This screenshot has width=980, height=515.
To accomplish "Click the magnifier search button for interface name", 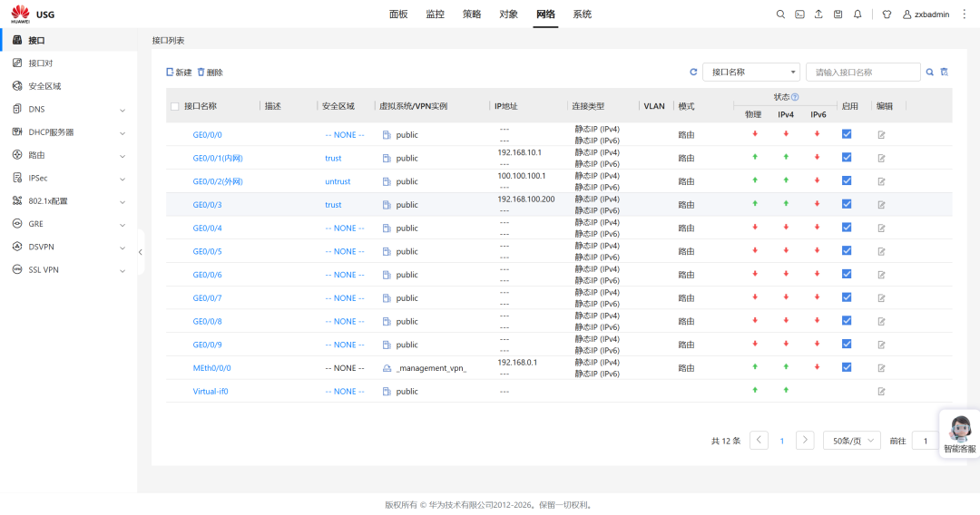I will (929, 72).
